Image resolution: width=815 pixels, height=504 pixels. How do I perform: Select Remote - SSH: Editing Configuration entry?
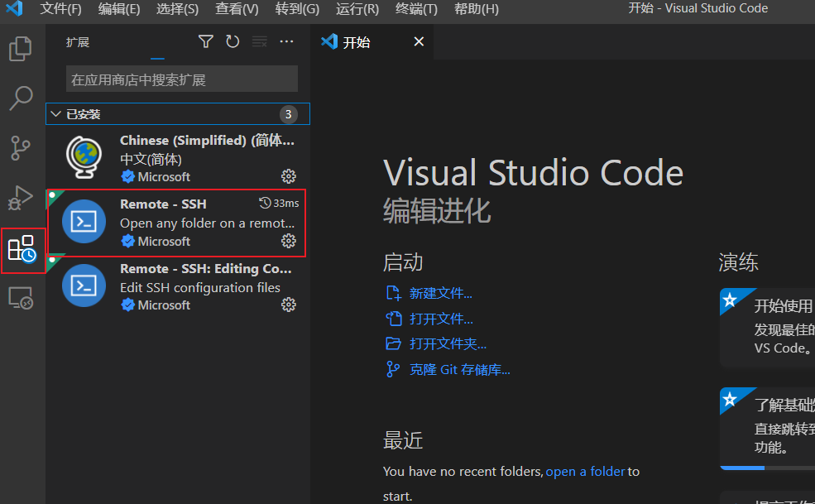pyautogui.click(x=178, y=286)
